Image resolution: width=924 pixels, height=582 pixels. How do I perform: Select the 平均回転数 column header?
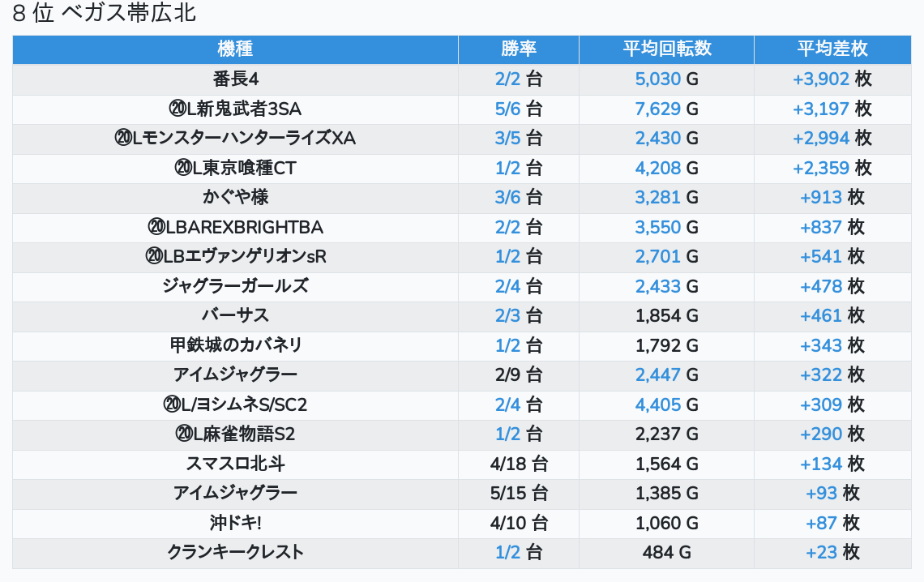point(666,49)
